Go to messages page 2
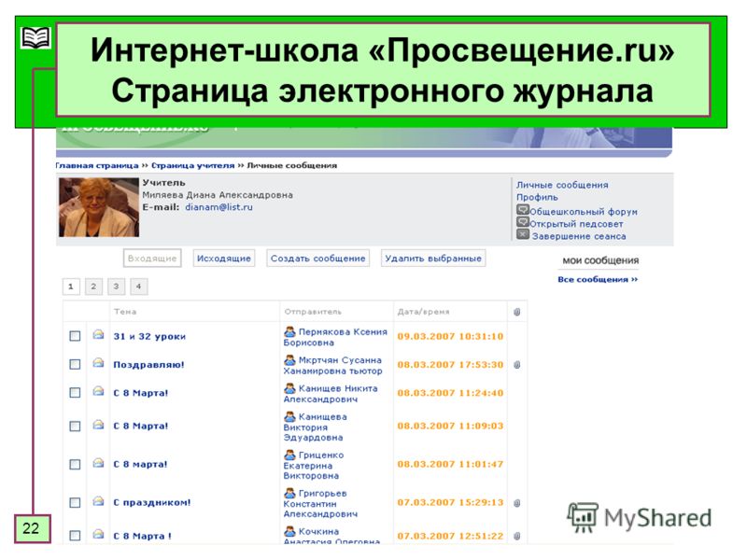The height and width of the screenshot is (560, 747). 93,287
